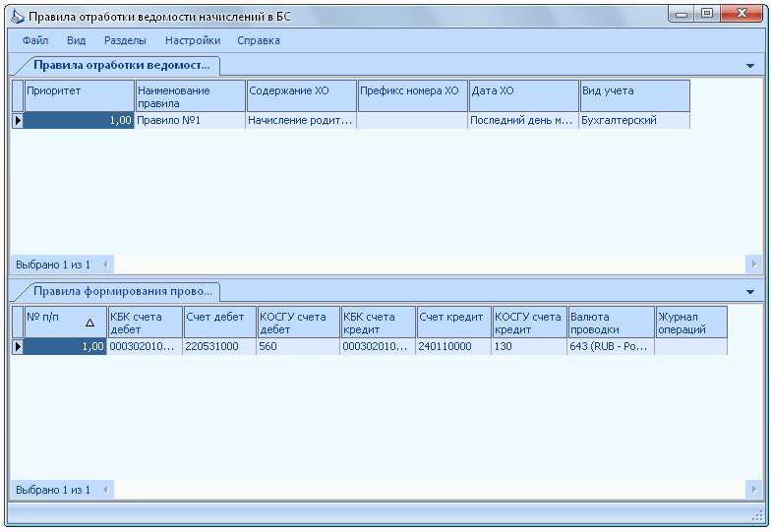Expand the upper panel dropdown arrow
772x532 pixels.
pyautogui.click(x=749, y=66)
